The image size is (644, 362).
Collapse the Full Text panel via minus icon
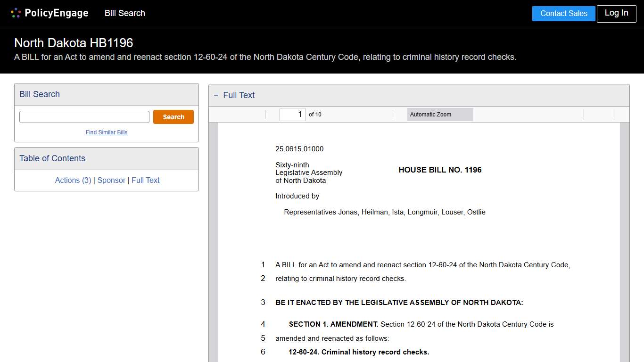coord(216,95)
